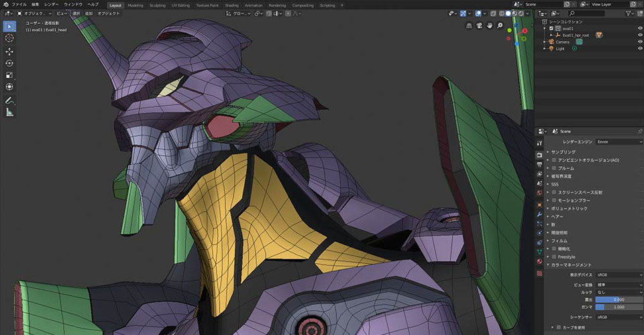Open the World properties tab

[539, 193]
